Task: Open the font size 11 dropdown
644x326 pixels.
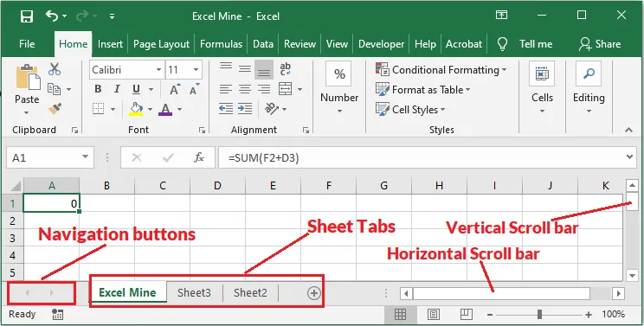Action: coord(196,70)
